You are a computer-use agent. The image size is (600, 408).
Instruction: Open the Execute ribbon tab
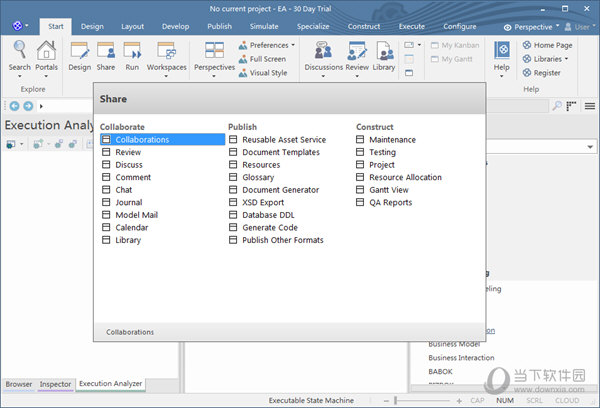[412, 26]
